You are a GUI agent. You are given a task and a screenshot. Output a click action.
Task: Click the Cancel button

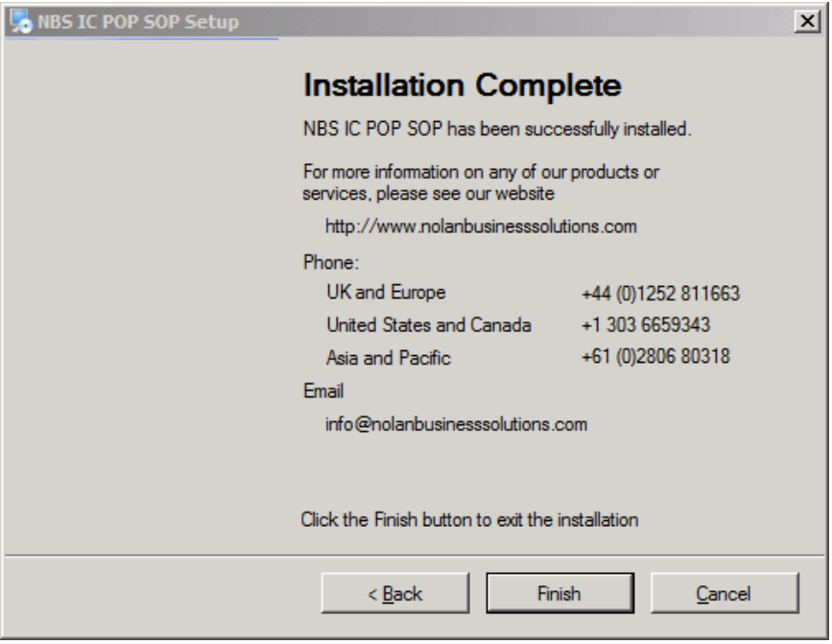pos(725,594)
